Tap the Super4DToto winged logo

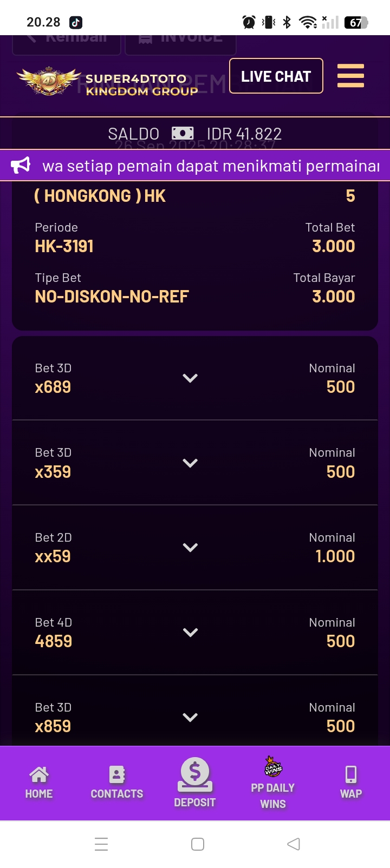pyautogui.click(x=49, y=81)
